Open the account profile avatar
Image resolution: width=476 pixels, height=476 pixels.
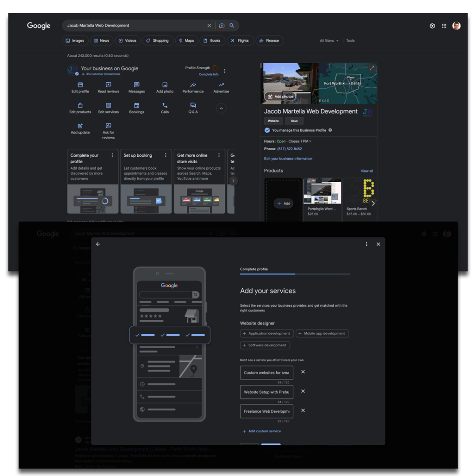(x=456, y=26)
